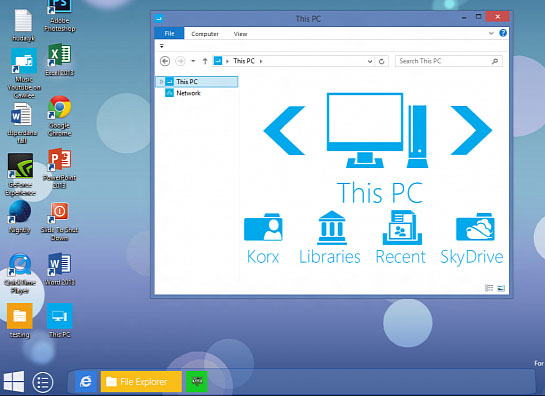Open the Windows Start button
545x396 pixels.
click(14, 381)
